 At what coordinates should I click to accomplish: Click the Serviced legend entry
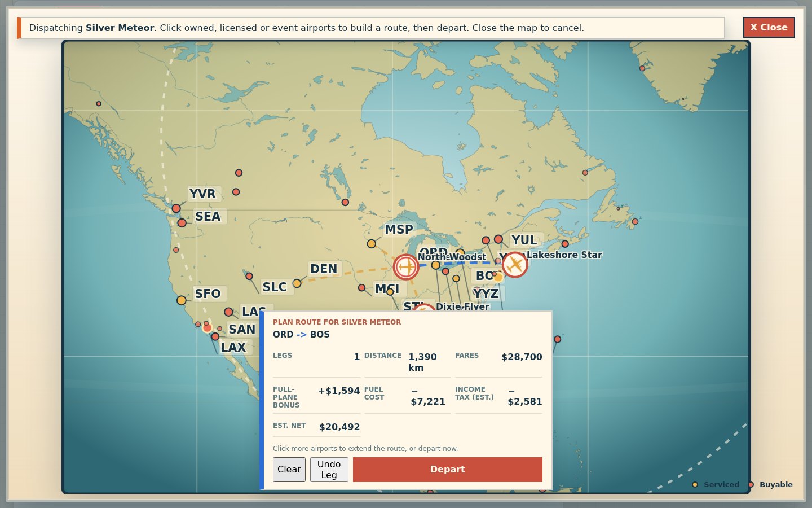pyautogui.click(x=716, y=485)
